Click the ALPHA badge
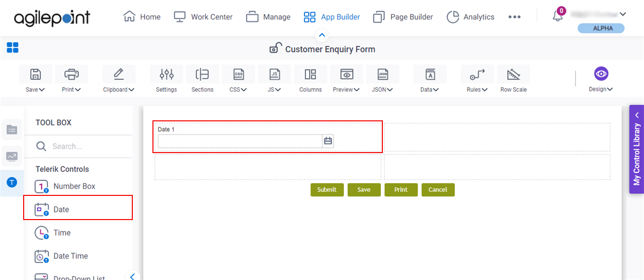The width and height of the screenshot is (644, 280). click(x=601, y=28)
